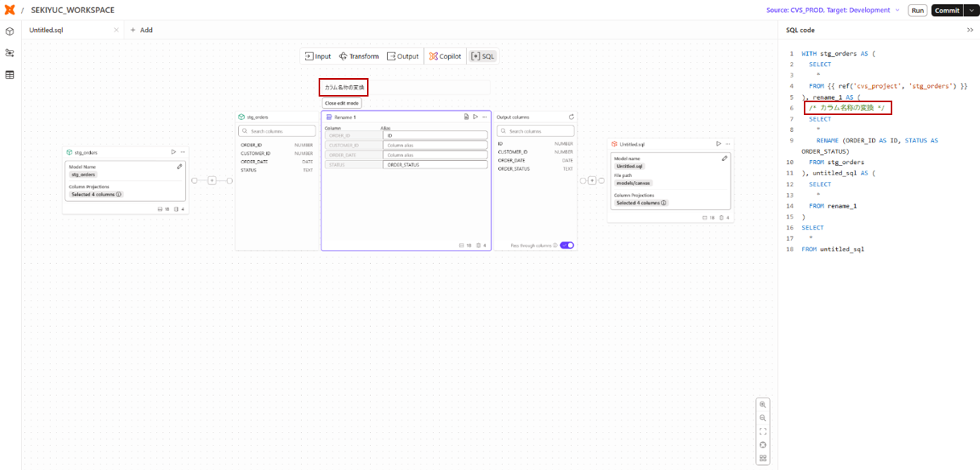Viewport: 980px width, 470px height.
Task: Search in the Output columns search box
Action: point(536,130)
